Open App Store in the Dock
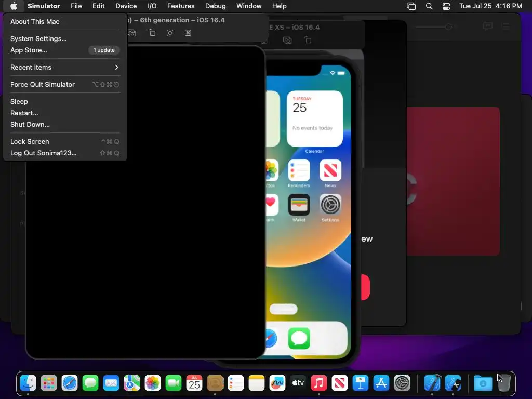The height and width of the screenshot is (399, 532). (x=381, y=383)
